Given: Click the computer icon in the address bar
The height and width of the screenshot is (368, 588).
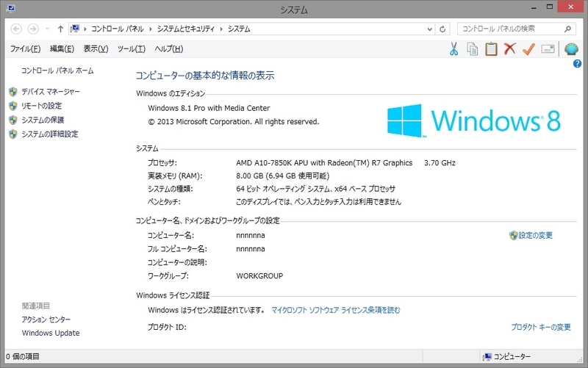Looking at the screenshot, I should 75,29.
